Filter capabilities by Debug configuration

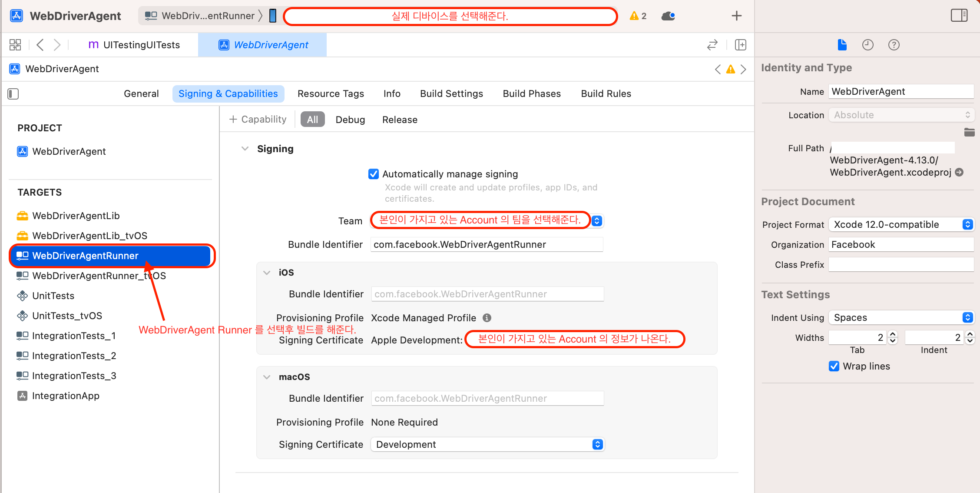pos(350,120)
